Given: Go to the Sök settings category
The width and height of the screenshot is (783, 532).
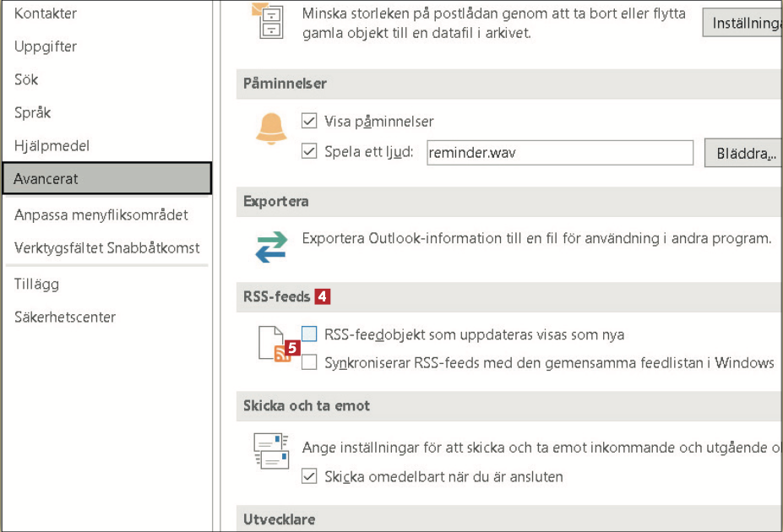Looking at the screenshot, I should click(26, 79).
